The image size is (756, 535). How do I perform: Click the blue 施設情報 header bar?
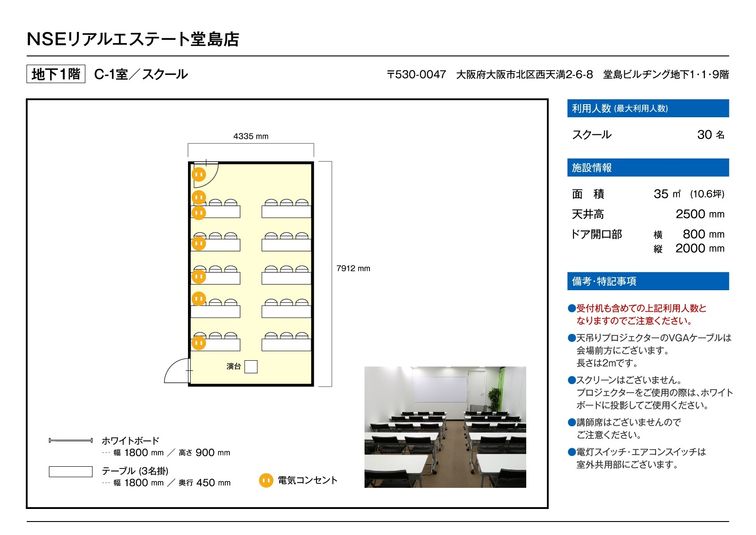point(648,168)
